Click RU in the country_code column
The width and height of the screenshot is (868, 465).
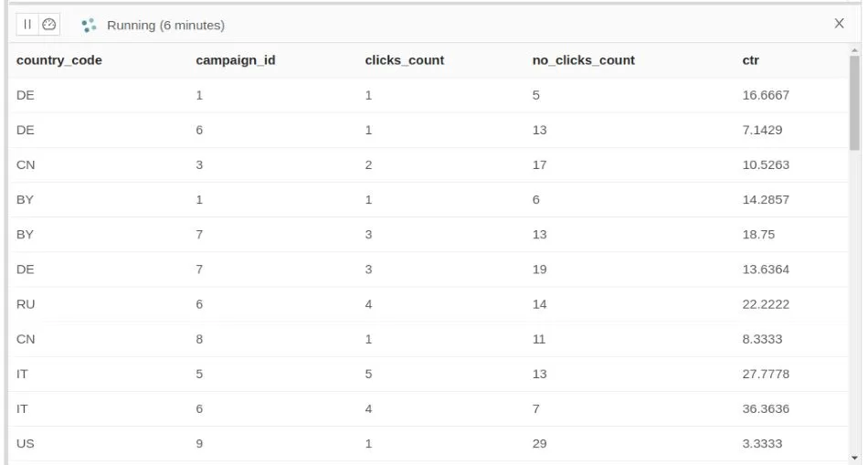coord(26,304)
